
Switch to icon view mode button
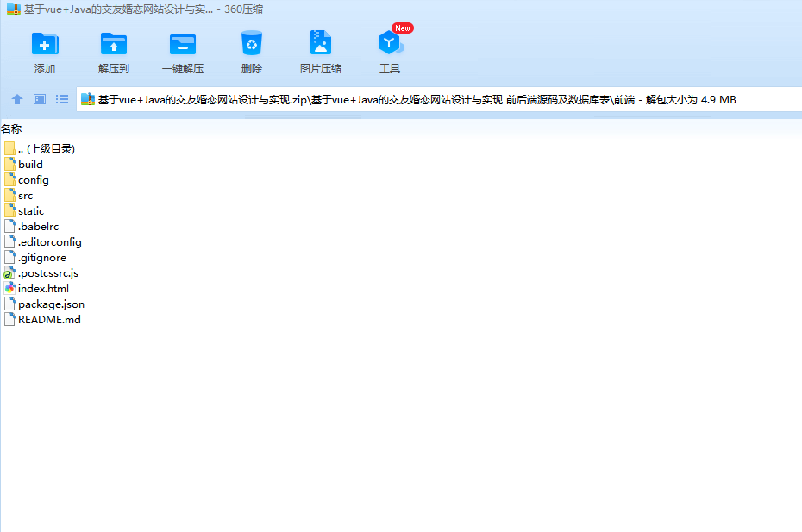click(40, 99)
